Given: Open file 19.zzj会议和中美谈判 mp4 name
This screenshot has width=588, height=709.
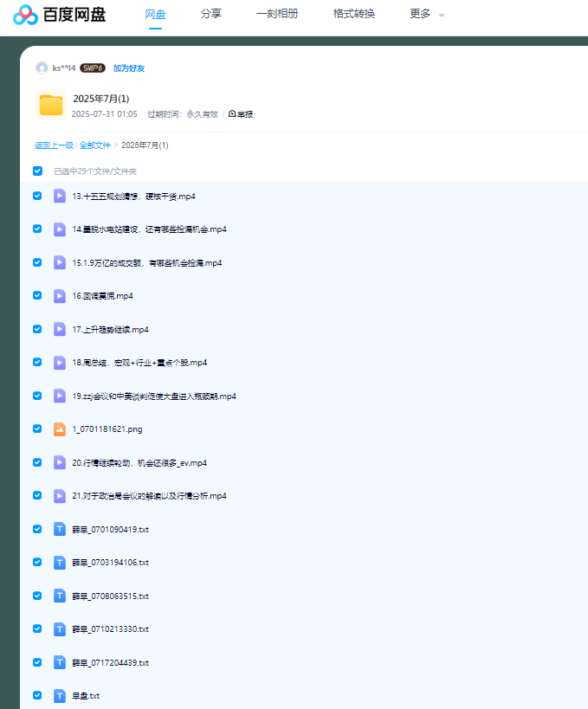Looking at the screenshot, I should tap(154, 396).
